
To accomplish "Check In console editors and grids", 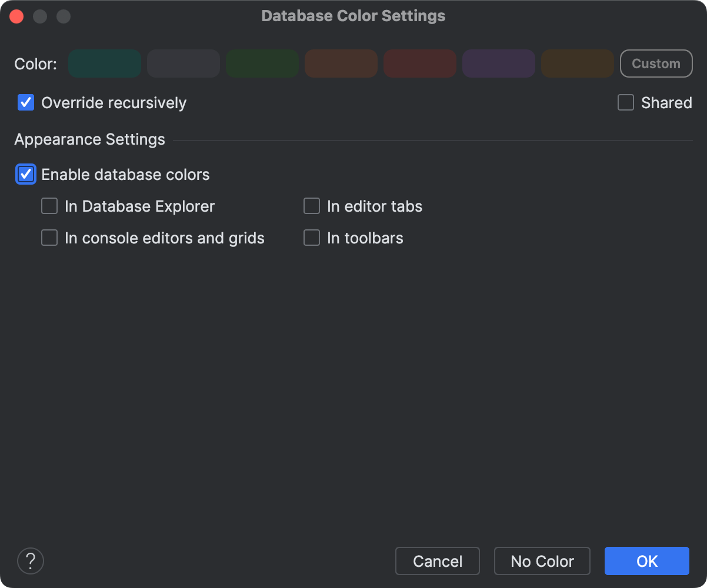I will [49, 238].
